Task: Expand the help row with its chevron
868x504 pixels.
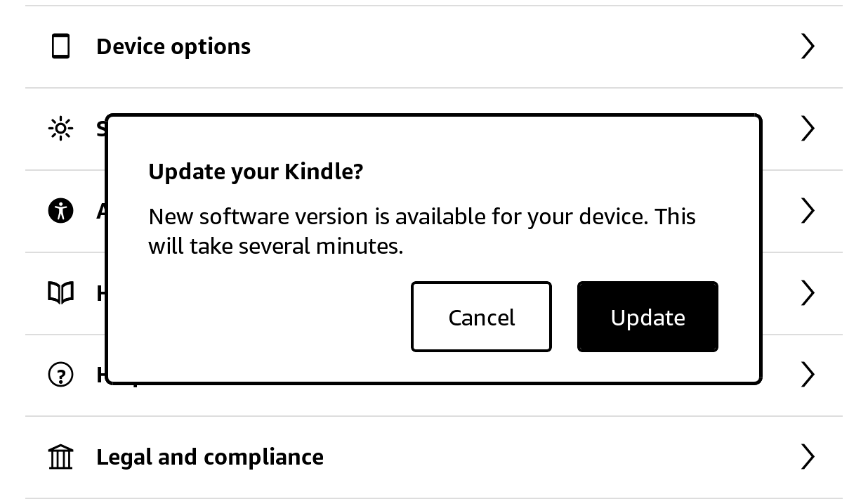Action: click(808, 375)
